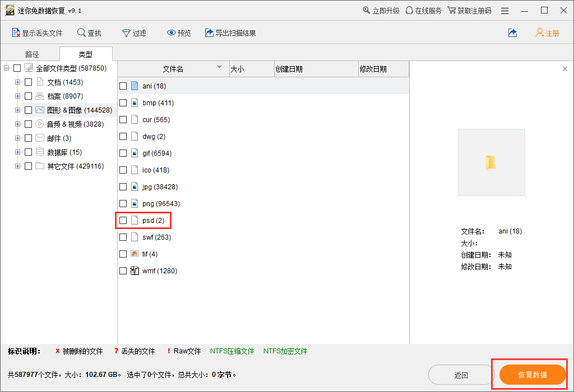Click the app logo in title bar

(10, 10)
